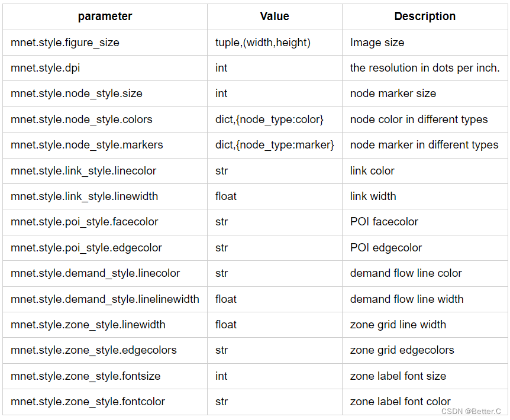Click the "Value" column header
Image resolution: width=510 pixels, height=420 pixels.
pyautogui.click(x=275, y=17)
